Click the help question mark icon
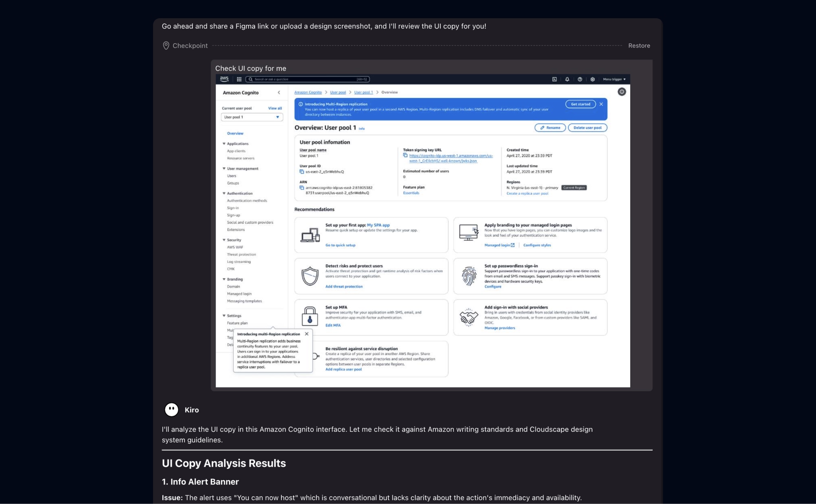 click(580, 79)
